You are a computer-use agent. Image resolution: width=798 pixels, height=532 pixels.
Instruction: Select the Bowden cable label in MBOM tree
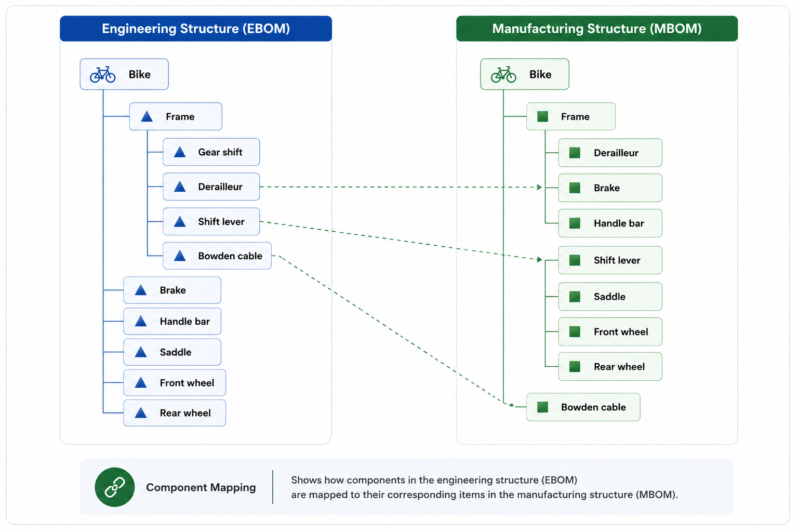click(x=593, y=407)
